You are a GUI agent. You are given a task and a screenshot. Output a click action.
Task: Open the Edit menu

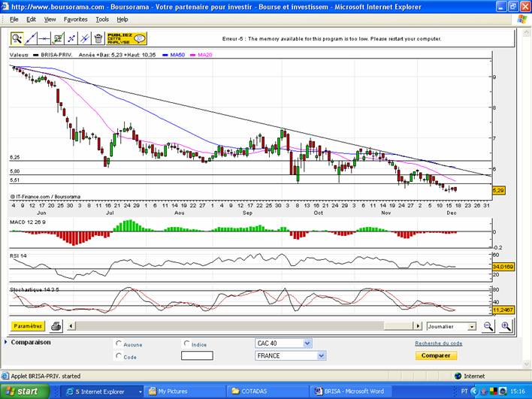click(x=32, y=20)
